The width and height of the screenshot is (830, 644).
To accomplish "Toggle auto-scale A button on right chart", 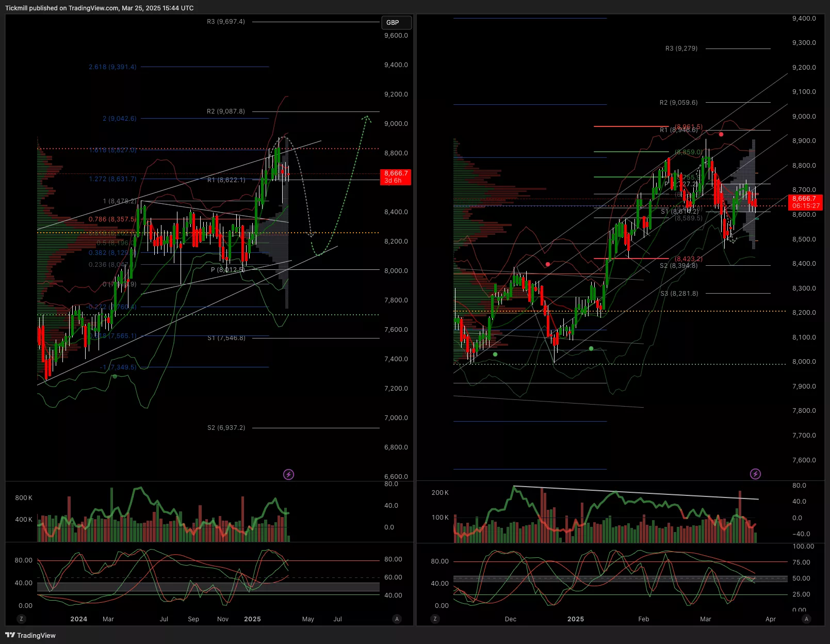I will 806,619.
